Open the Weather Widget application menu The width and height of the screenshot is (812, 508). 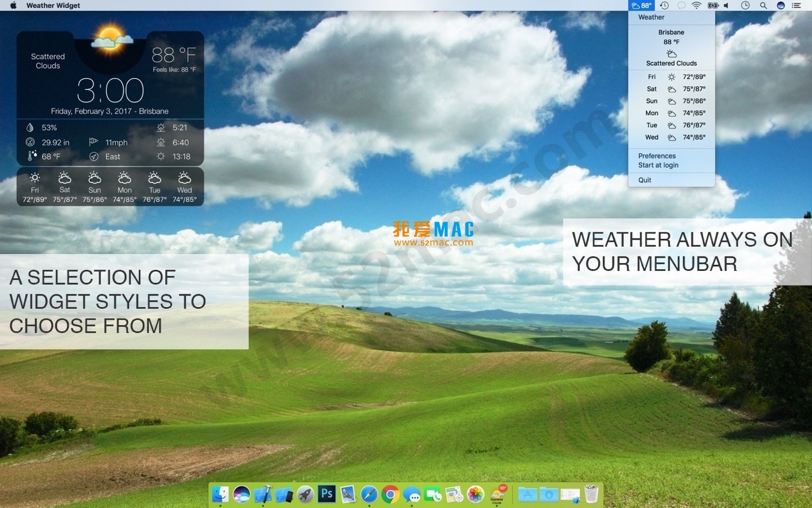coord(53,5)
